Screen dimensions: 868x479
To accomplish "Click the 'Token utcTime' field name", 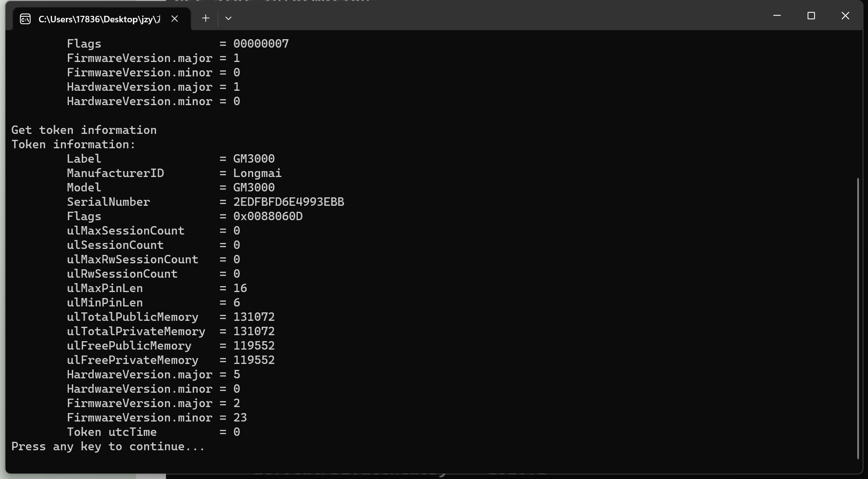I will click(x=112, y=432).
